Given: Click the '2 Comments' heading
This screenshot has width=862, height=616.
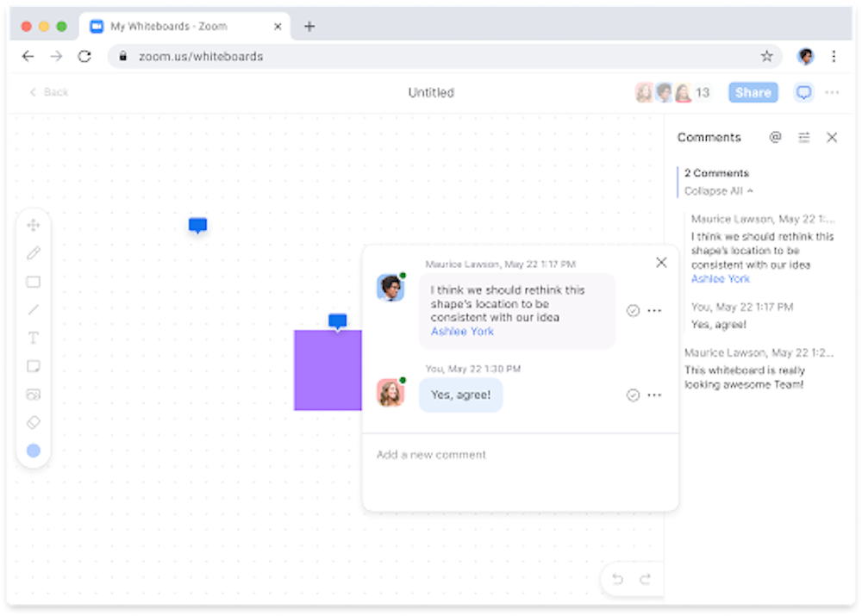Looking at the screenshot, I should [x=716, y=173].
